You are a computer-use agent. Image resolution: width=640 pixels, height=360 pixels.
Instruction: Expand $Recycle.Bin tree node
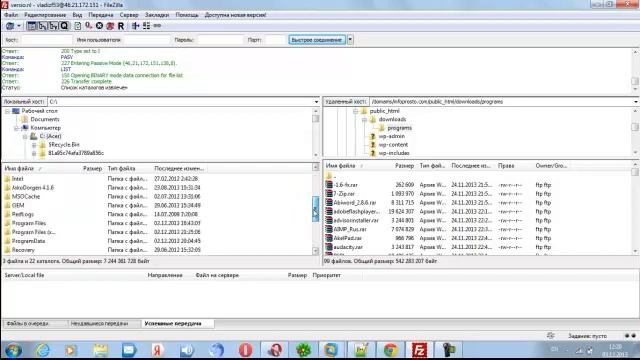[x=34, y=144]
